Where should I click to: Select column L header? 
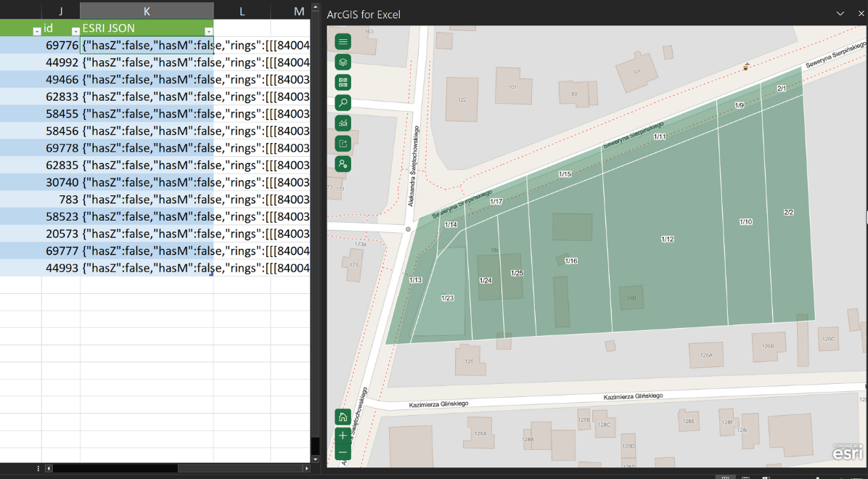tap(242, 11)
